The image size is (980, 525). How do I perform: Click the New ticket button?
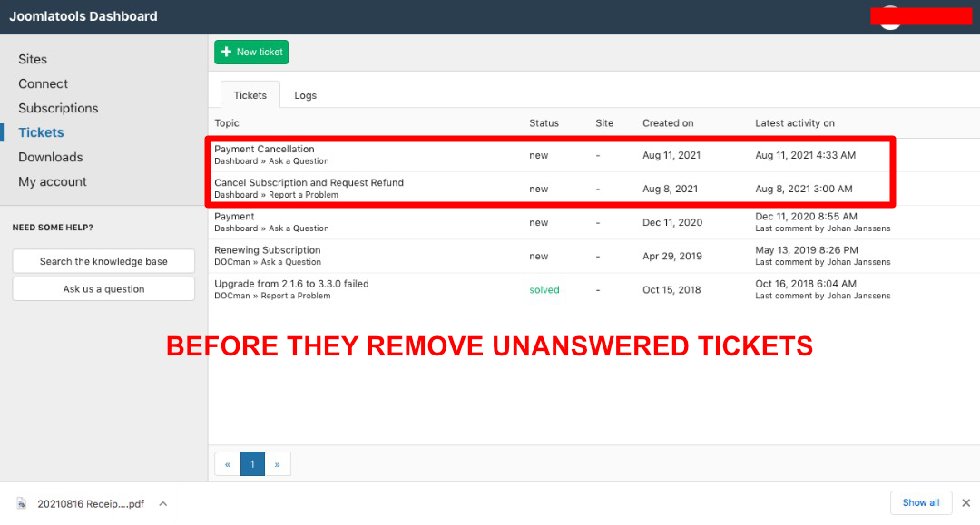(x=251, y=52)
